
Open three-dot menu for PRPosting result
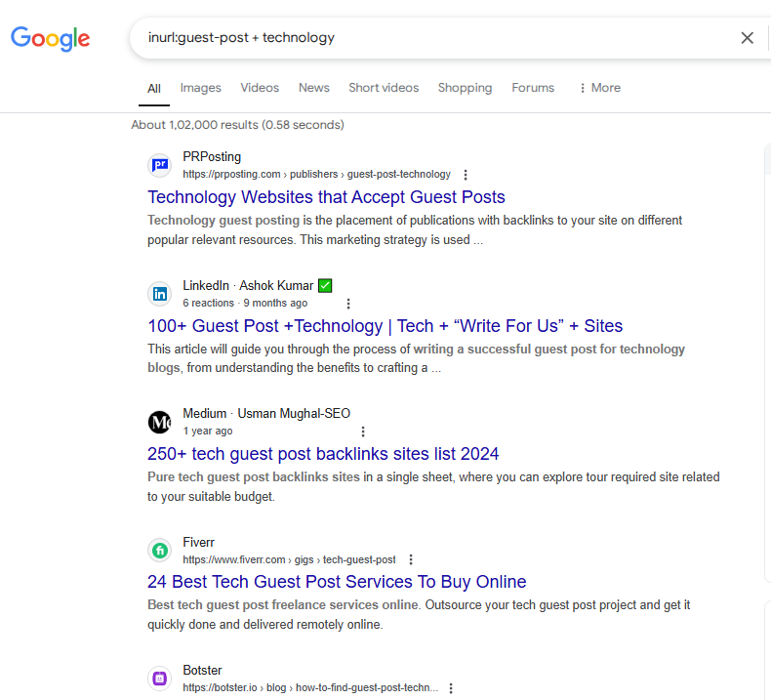pos(466,175)
